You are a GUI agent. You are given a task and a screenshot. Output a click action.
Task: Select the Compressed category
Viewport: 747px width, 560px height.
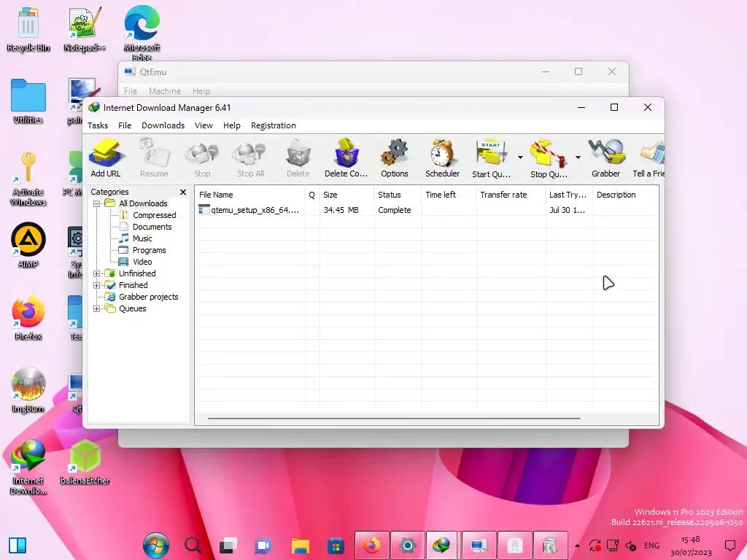click(x=155, y=215)
